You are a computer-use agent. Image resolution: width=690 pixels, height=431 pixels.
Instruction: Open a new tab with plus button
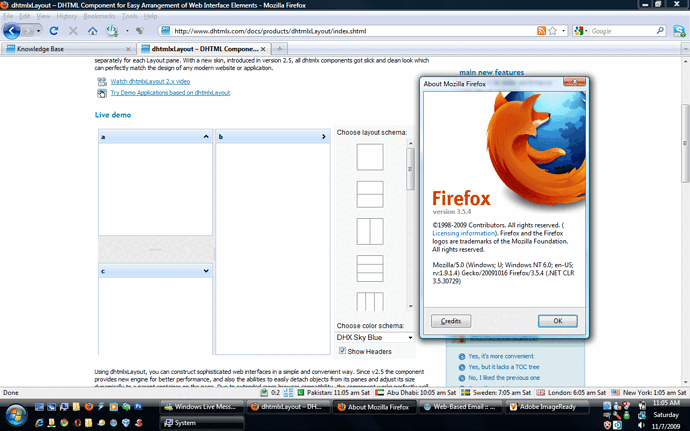(279, 49)
